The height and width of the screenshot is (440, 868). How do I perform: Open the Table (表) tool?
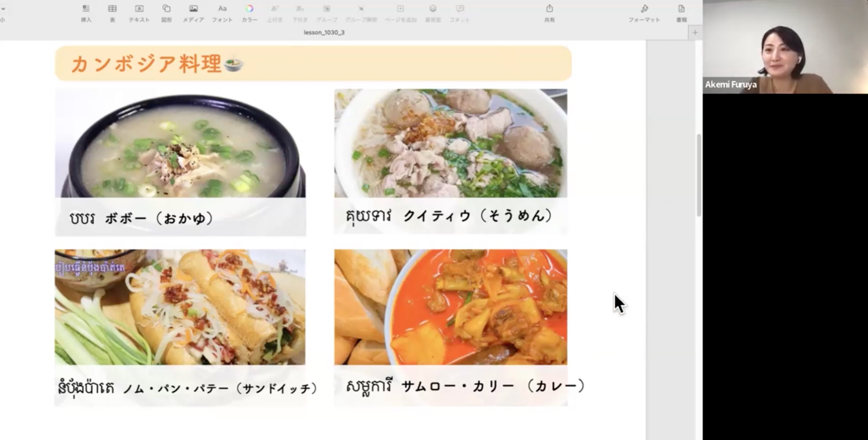coord(112,9)
